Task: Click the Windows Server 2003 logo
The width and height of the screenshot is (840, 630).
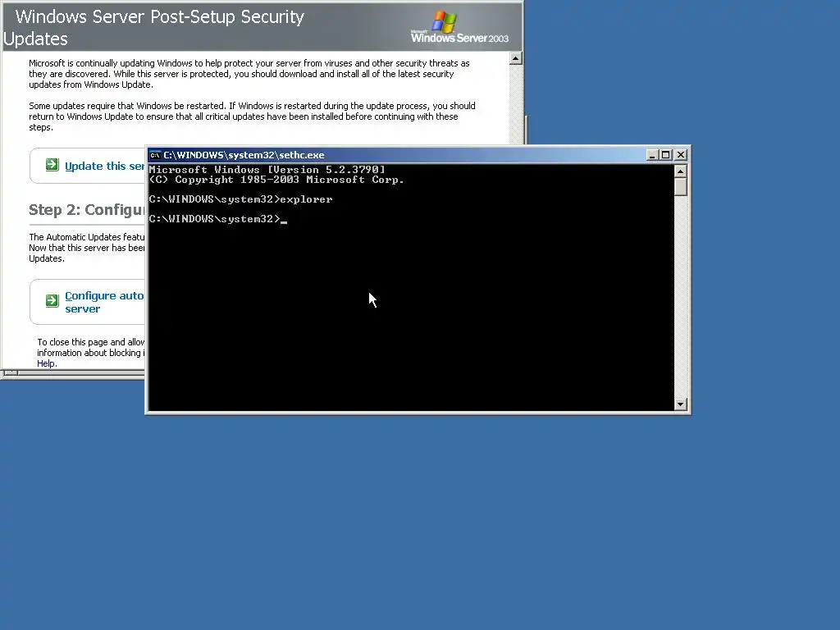Action: [459, 27]
